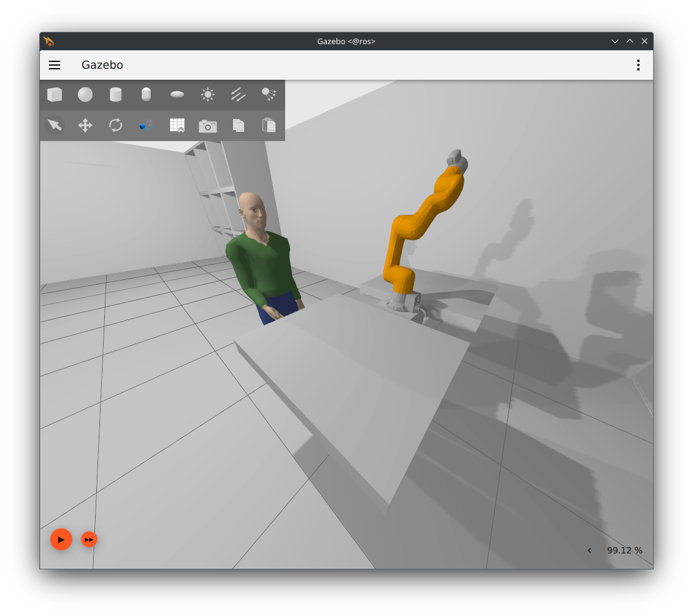Image resolution: width=693 pixels, height=616 pixels.
Task: Expand the real time factor panel
Action: coord(589,550)
